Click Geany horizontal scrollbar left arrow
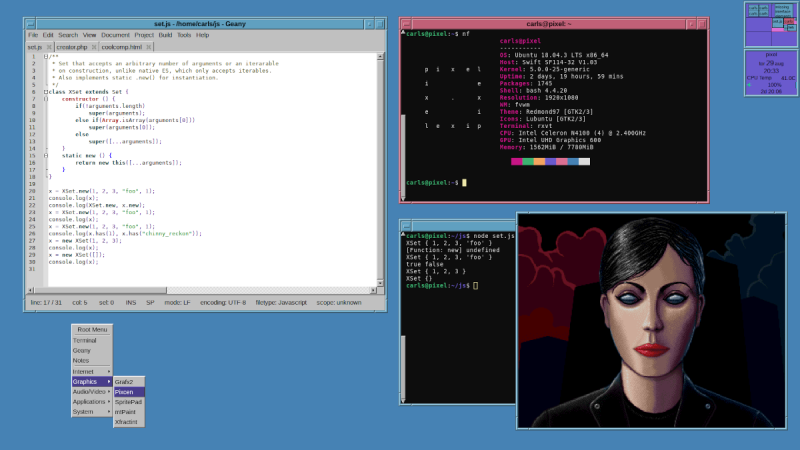 tap(31, 290)
